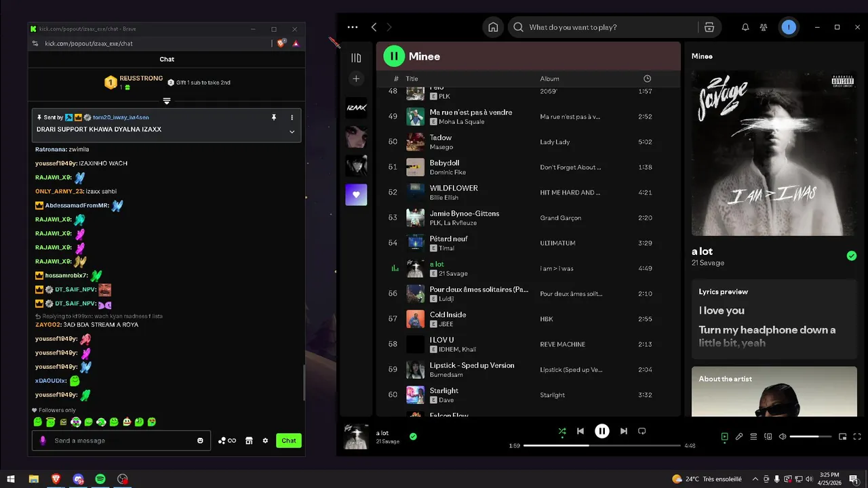The height and width of the screenshot is (488, 868).
Task: Expand the Kick leaderboard chevron
Action: (x=167, y=101)
